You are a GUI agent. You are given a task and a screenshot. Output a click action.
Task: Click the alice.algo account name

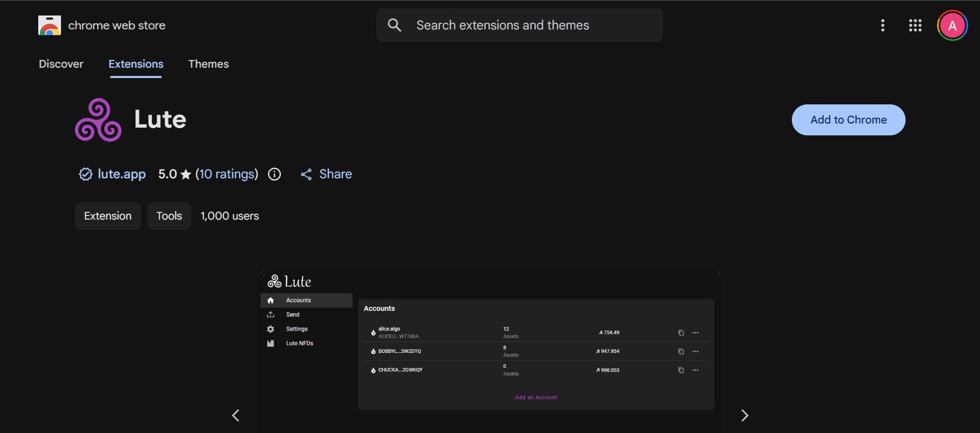coord(389,329)
